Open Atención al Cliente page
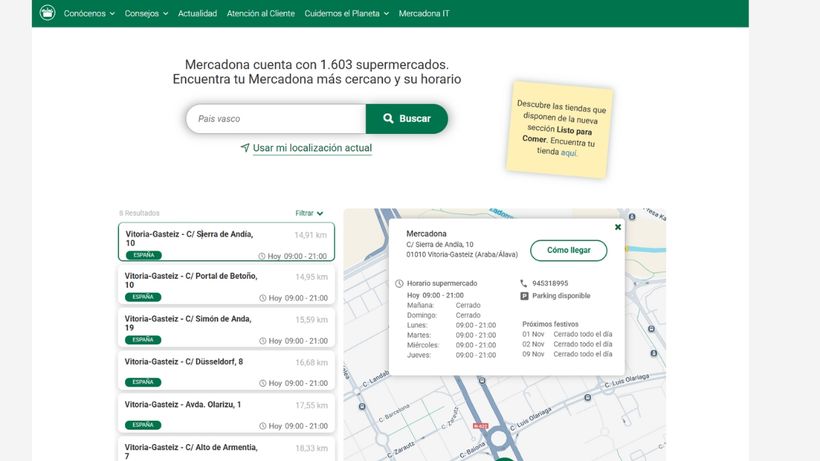This screenshot has height=461, width=820. pos(261,14)
